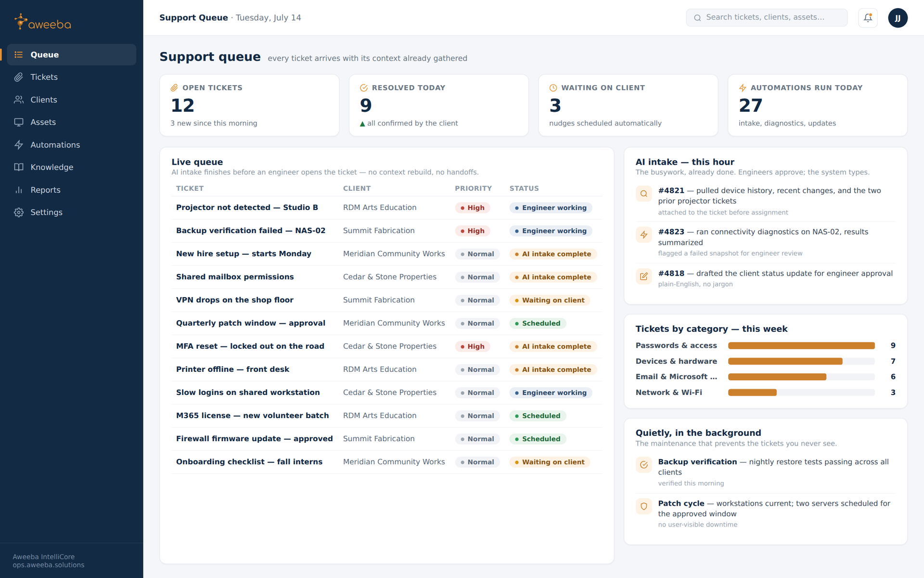
Task: Open Projector not detected — Studio B ticket
Action: 247,208
